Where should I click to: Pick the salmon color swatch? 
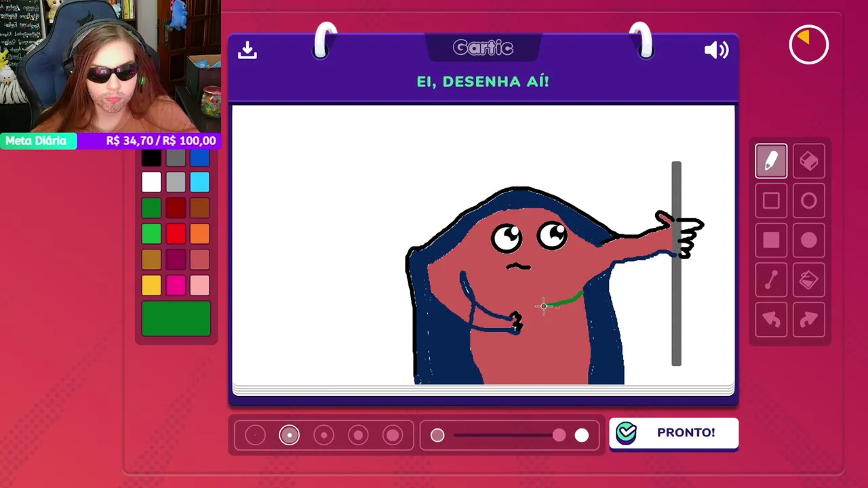coord(200,260)
